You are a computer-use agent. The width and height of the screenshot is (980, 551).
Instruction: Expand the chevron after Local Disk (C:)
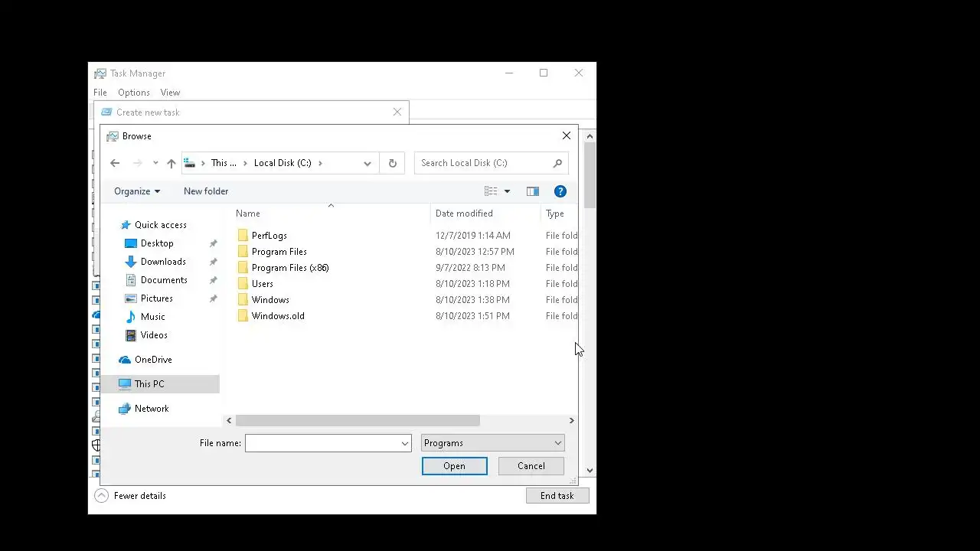320,163
